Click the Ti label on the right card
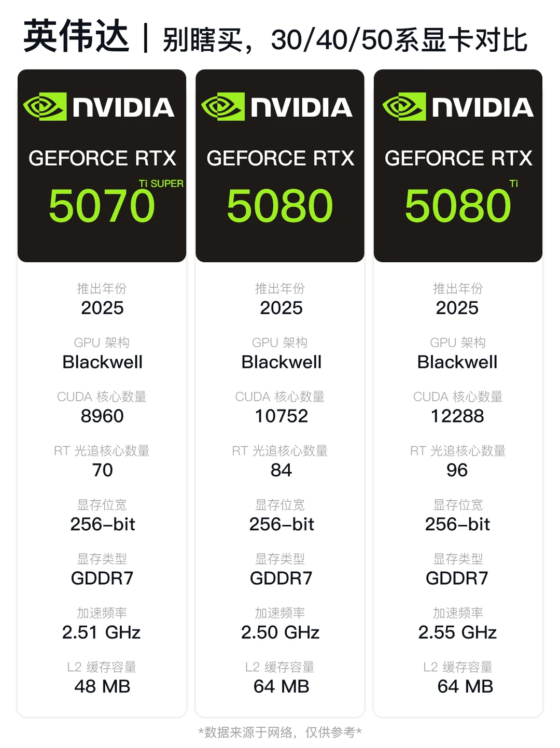The image size is (560, 748). pyautogui.click(x=513, y=184)
